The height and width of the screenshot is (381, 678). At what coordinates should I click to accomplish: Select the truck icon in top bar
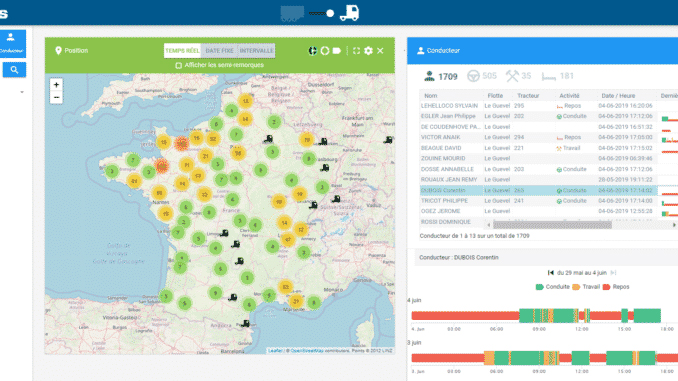pyautogui.click(x=349, y=13)
